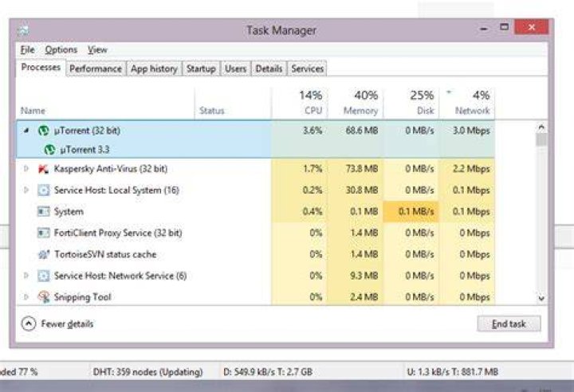Click µTorrent's 68.6 MB memory value
Screen dimensions: 574x392
pos(362,131)
